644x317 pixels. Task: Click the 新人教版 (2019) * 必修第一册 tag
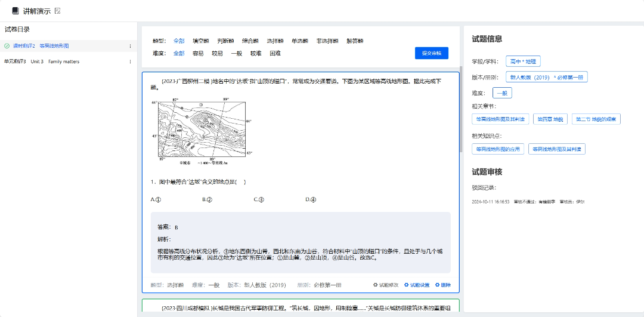point(547,77)
